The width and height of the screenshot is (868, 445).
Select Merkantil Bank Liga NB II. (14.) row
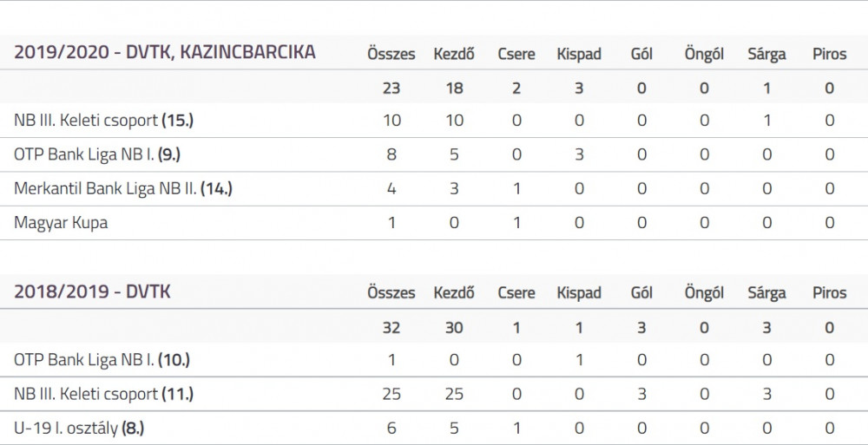click(123, 189)
